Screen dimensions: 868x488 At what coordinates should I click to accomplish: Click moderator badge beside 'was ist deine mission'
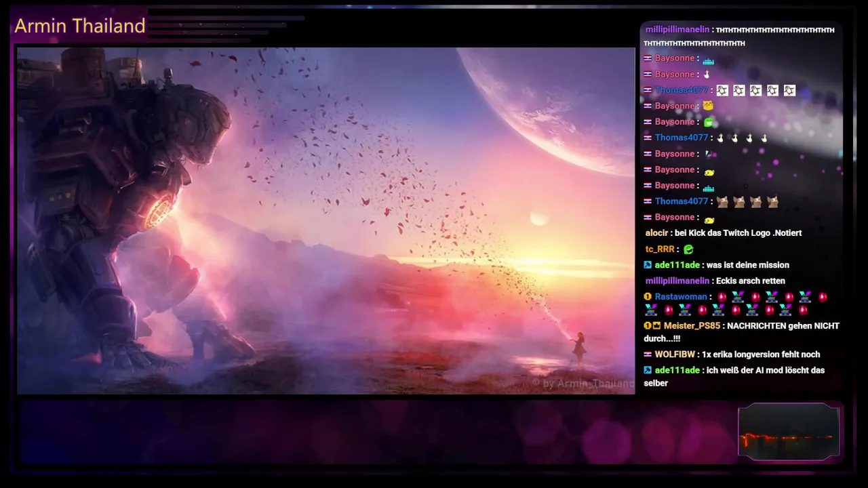point(648,265)
